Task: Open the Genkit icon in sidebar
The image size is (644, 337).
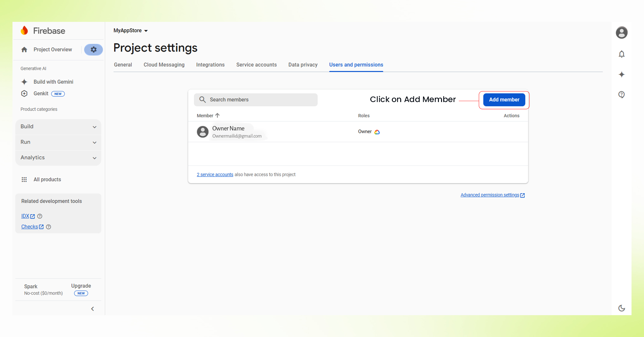Action: coord(24,93)
